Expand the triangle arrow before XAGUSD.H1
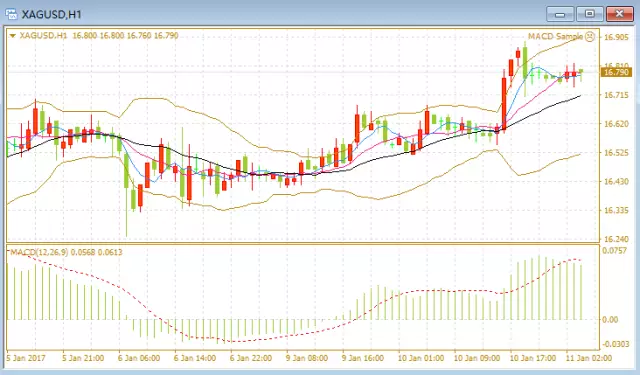 point(12,36)
